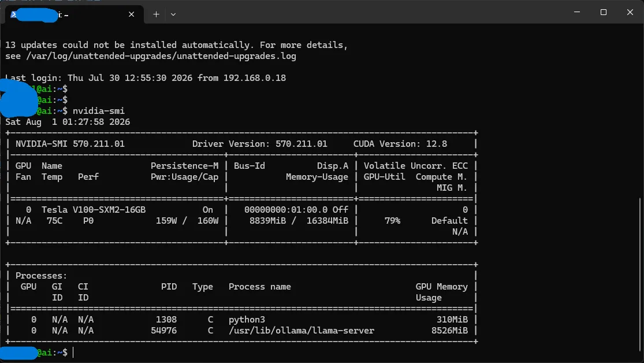Close the terminal tab
Image resolution: width=644 pixels, height=363 pixels.
(132, 14)
